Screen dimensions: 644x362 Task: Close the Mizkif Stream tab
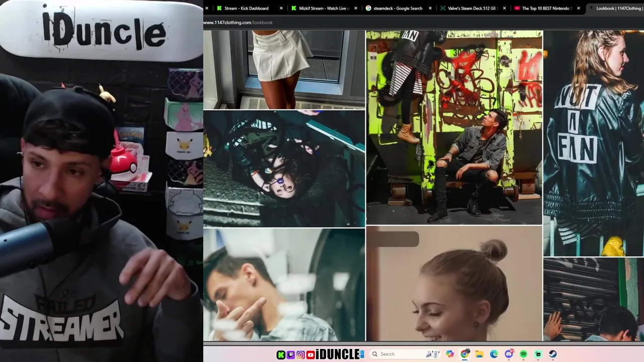tap(356, 8)
